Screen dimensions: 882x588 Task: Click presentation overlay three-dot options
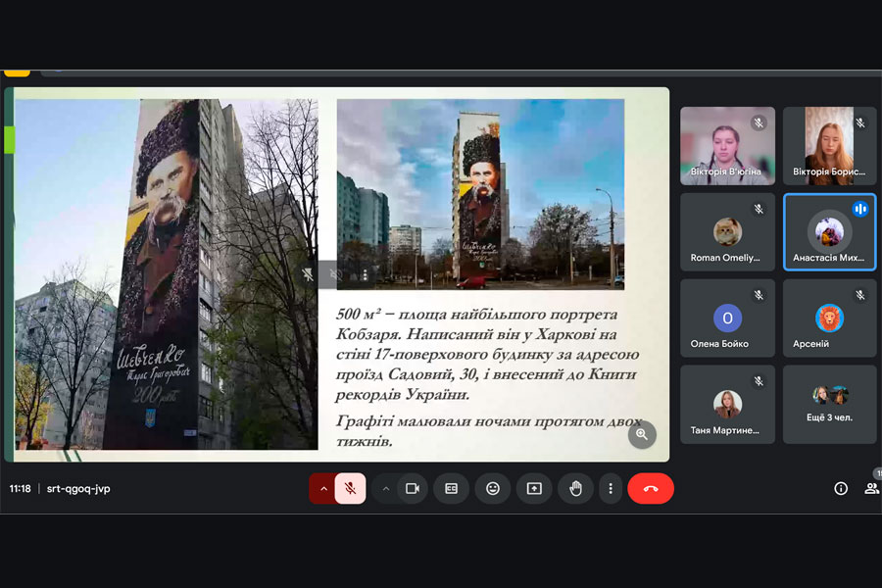(x=366, y=274)
